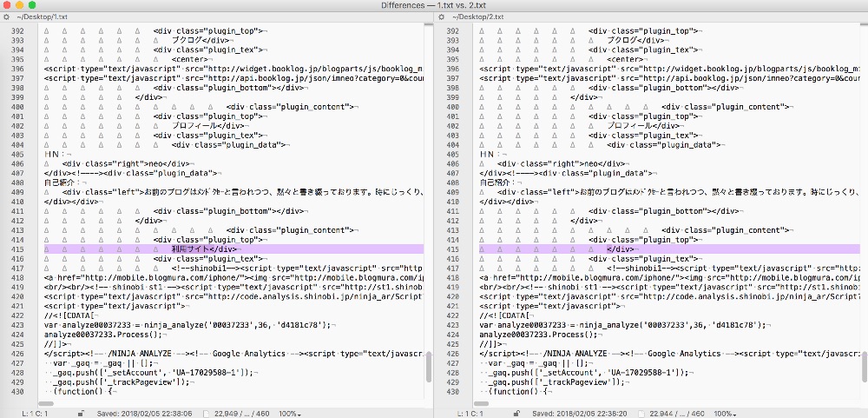Click L: 1 C: 1 cursor position in right pane
This screenshot has width=868, height=418.
470,414
